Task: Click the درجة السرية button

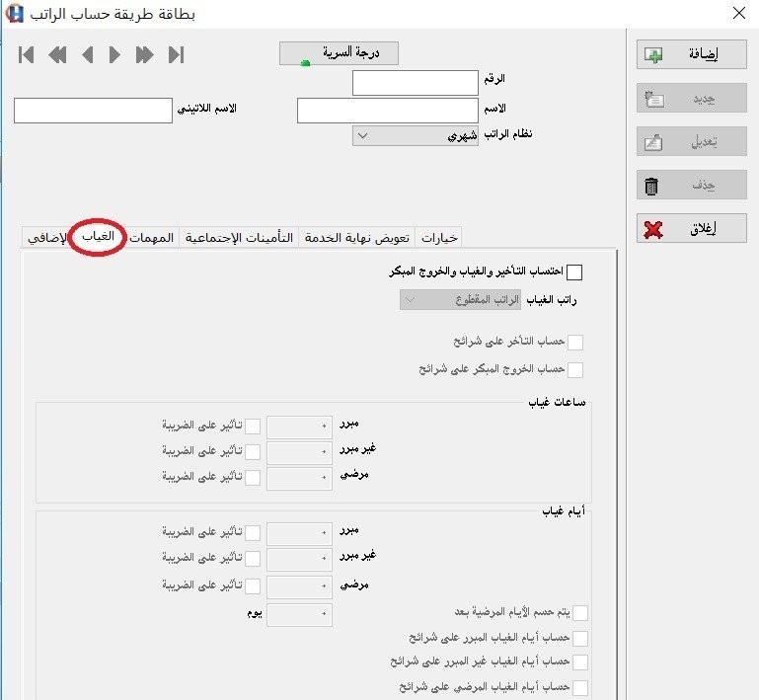Action: 339,53
